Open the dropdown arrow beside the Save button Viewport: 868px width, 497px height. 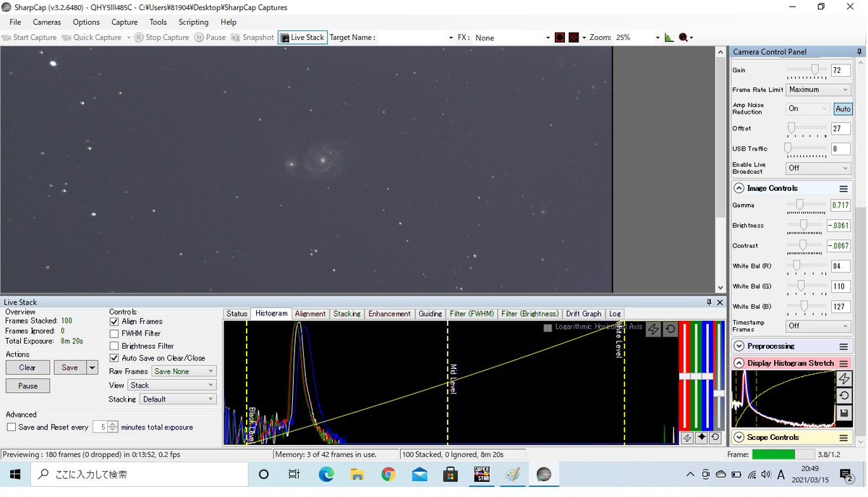[92, 368]
